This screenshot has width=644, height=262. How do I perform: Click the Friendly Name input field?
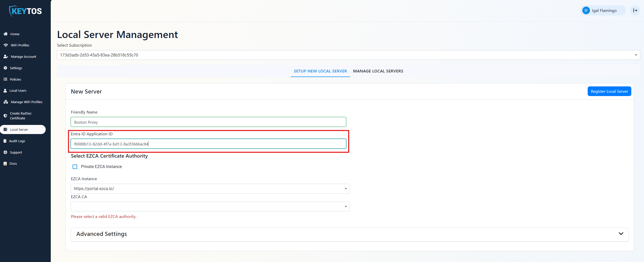[208, 122]
